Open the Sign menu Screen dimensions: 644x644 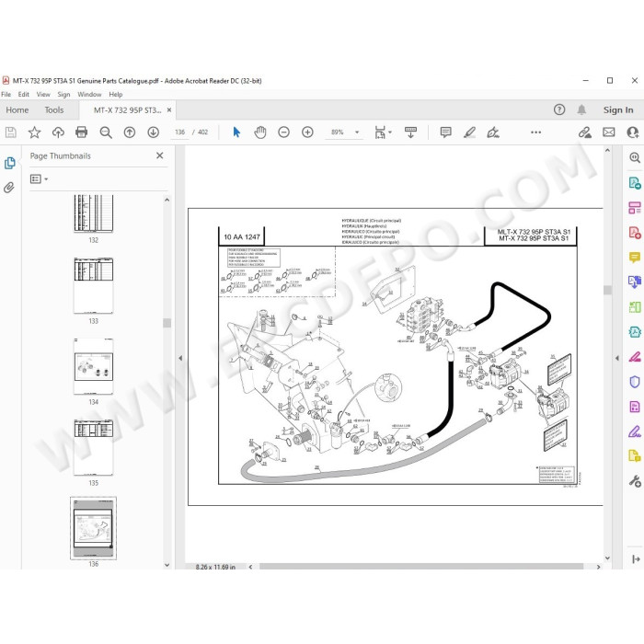click(x=63, y=95)
